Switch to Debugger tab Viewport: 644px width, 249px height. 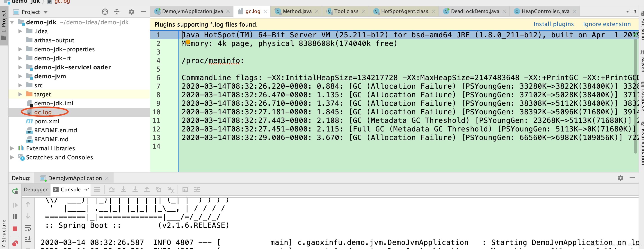click(x=36, y=190)
